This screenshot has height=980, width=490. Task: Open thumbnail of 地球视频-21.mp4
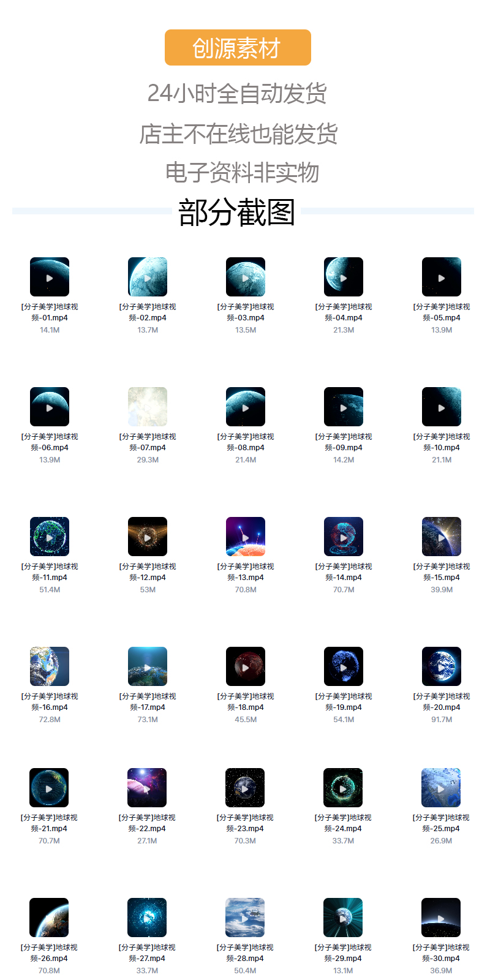click(x=49, y=788)
